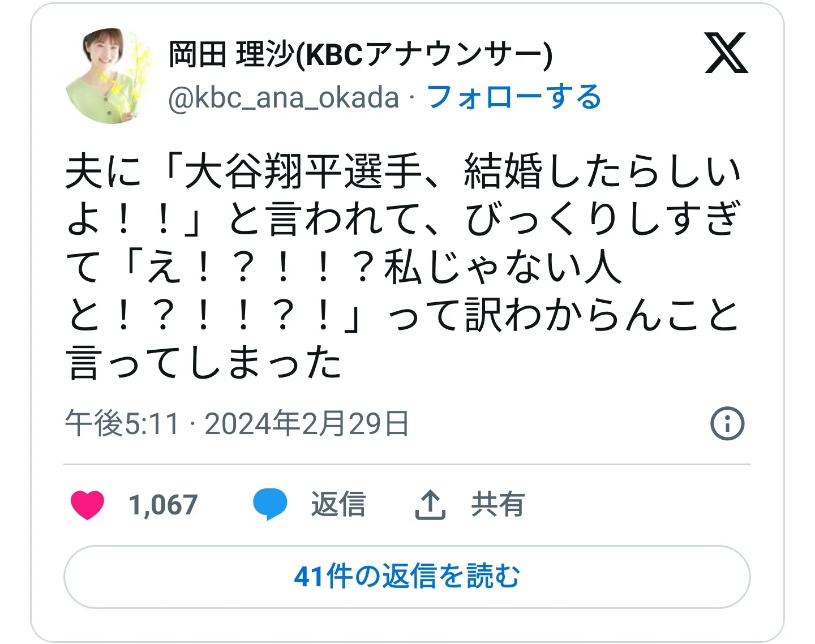Click the text びっくりしすぎ in the tweet
Viewport: 815px width, 644px height.
[602, 219]
